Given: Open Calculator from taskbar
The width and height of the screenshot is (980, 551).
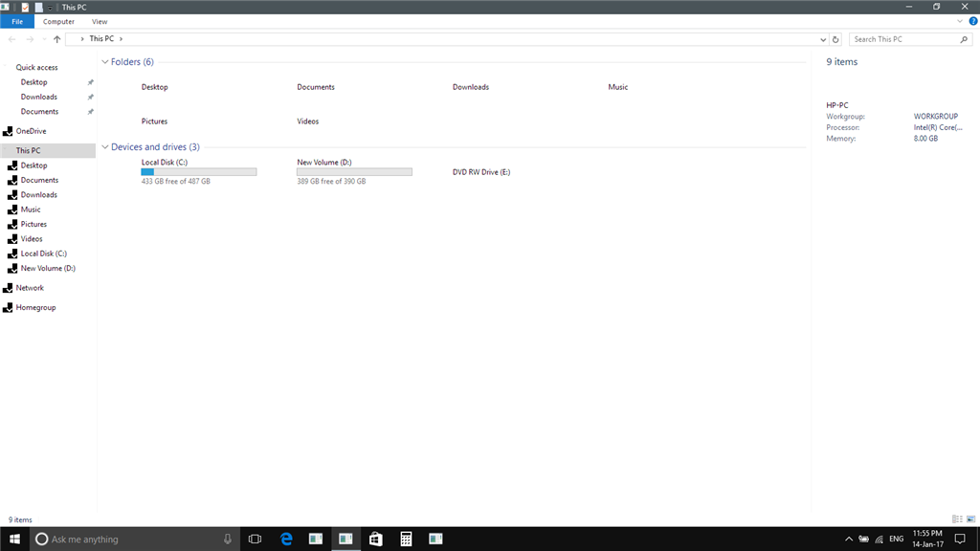Looking at the screenshot, I should tap(406, 539).
